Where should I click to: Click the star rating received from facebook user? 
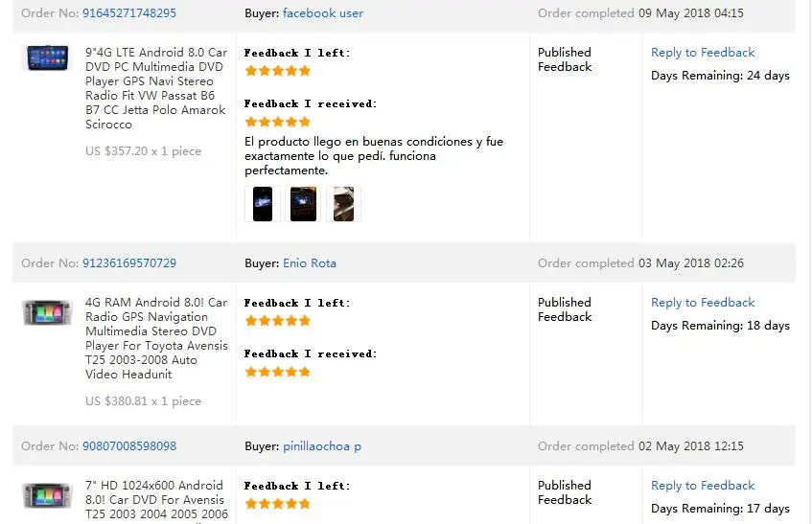pyautogui.click(x=278, y=122)
